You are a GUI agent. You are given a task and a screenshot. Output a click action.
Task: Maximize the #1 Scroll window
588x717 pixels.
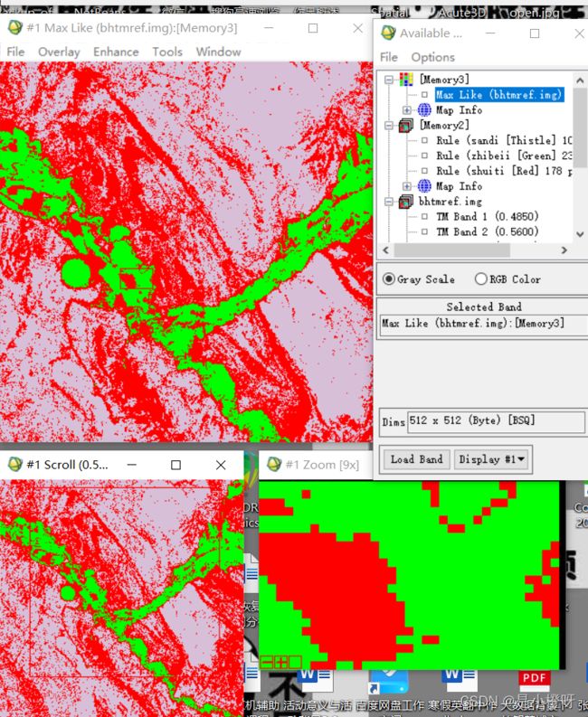(x=175, y=465)
